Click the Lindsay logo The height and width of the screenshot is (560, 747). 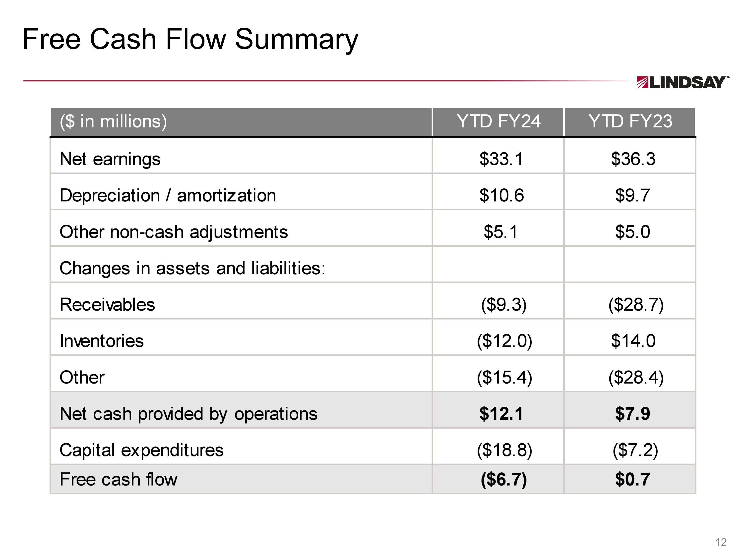[x=682, y=82]
